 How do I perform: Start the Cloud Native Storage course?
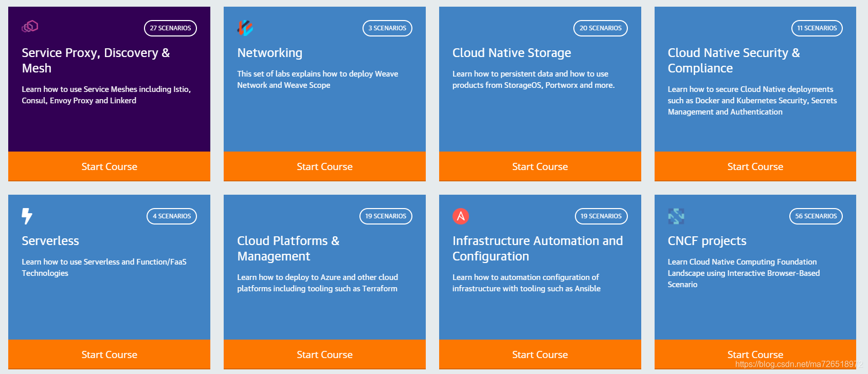click(x=540, y=166)
